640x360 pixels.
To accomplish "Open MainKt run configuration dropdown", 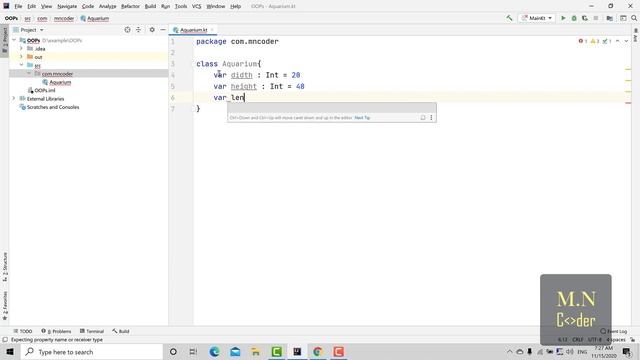I will [x=536, y=18].
